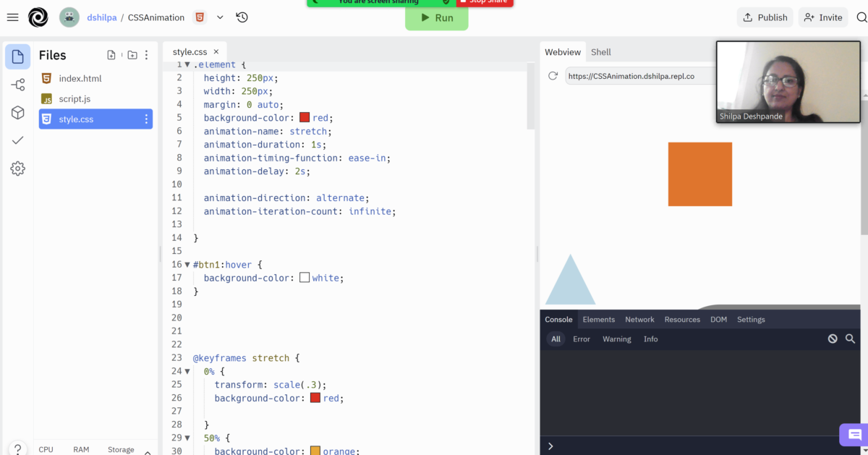868x455 pixels.
Task: Create a new folder via the Files panel icon
Action: [132, 54]
